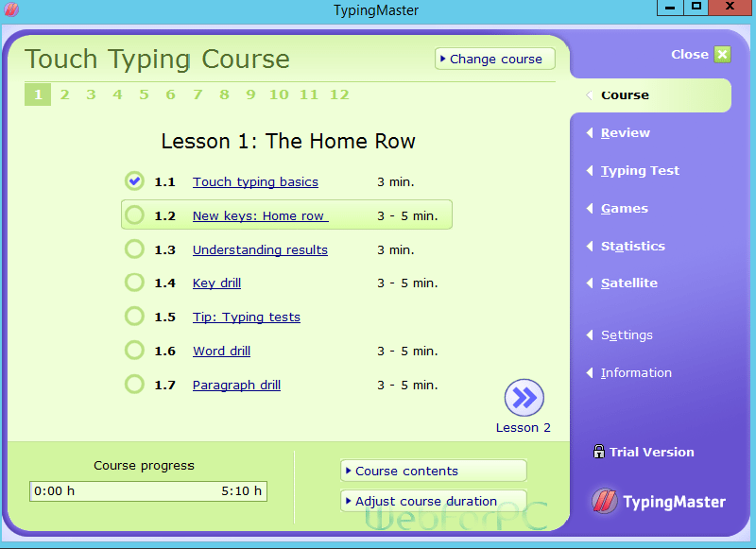Select the Course sidebar tab
The image size is (756, 549).
click(x=651, y=94)
